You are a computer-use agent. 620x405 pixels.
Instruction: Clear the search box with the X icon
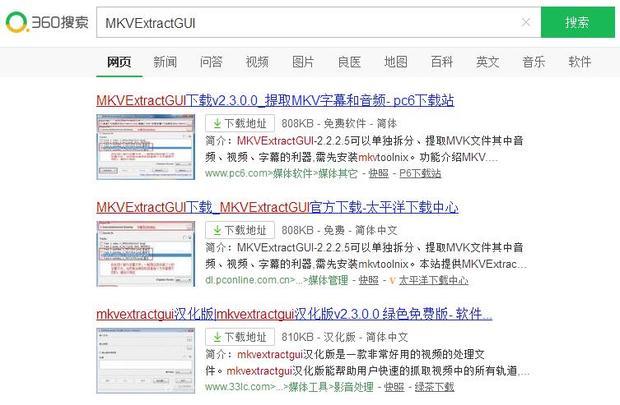tap(526, 22)
